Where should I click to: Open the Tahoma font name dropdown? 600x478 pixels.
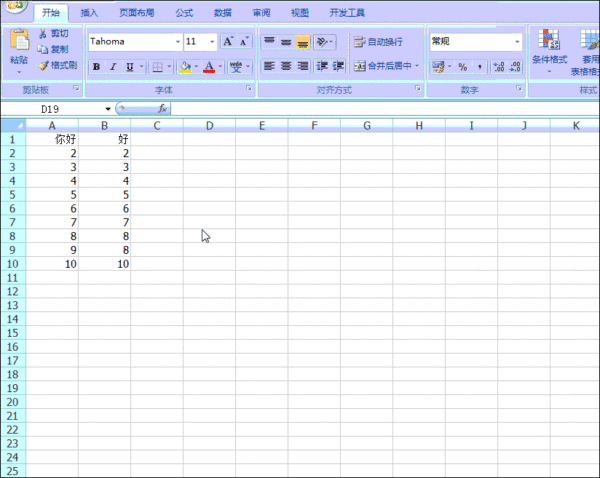[x=178, y=42]
